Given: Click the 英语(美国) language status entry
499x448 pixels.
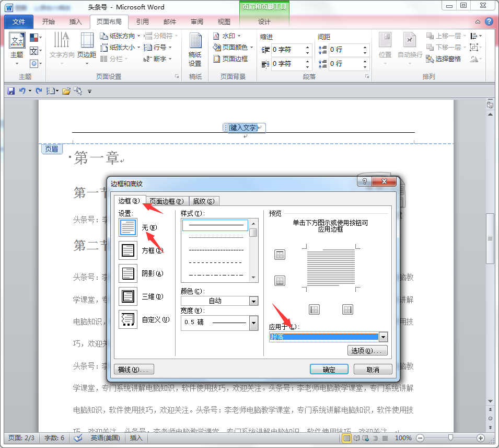Looking at the screenshot, I should click(105, 438).
